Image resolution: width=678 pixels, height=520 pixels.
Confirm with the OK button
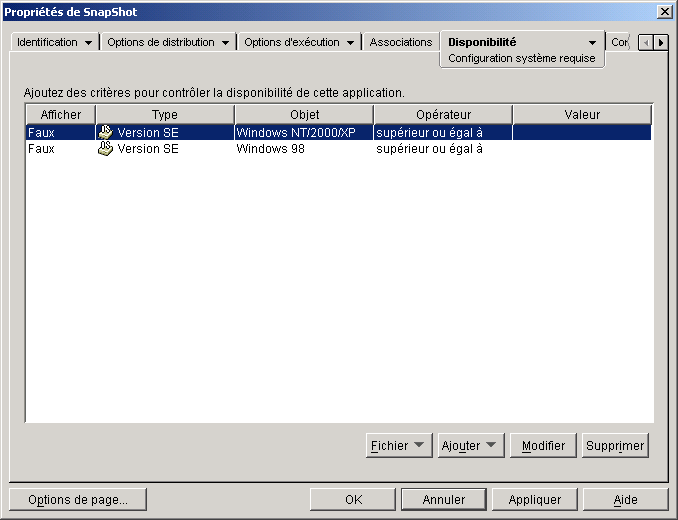click(353, 500)
